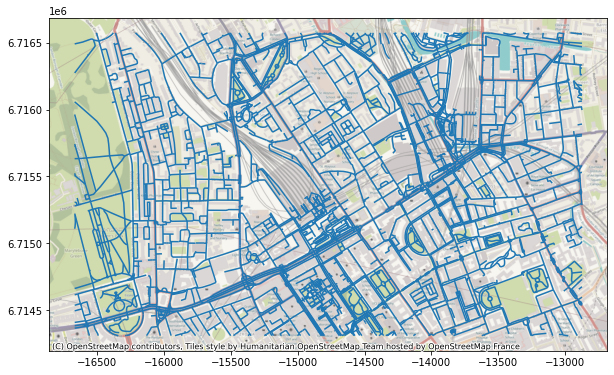Click the 6.7160 y-axis tick label
This screenshot has width=614, height=375.
[25, 110]
